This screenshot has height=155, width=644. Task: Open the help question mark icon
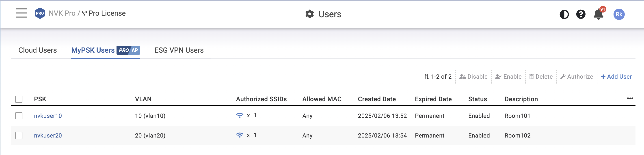click(581, 14)
